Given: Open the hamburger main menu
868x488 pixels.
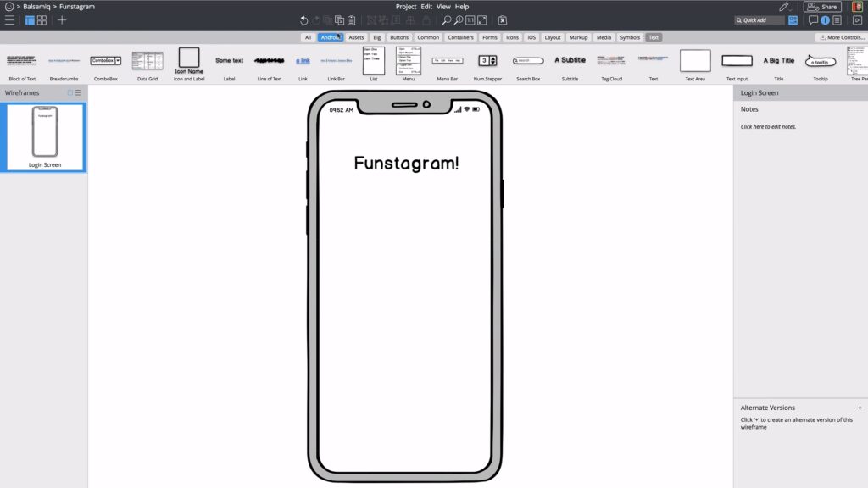Looking at the screenshot, I should point(10,20).
